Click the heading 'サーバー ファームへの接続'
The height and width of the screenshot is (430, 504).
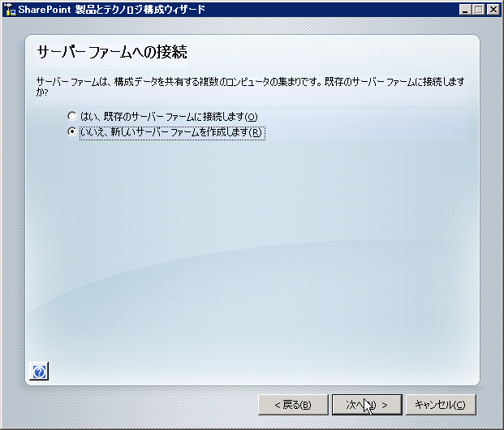pyautogui.click(x=112, y=53)
